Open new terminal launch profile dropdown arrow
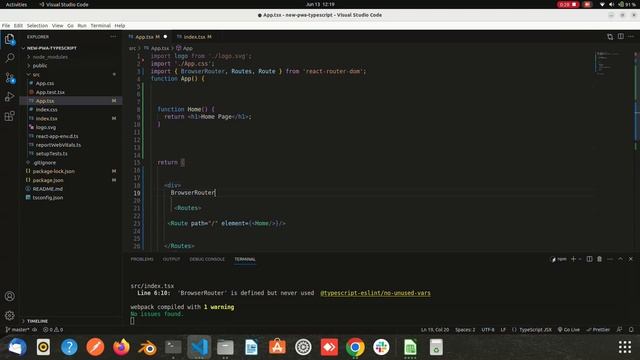Screen dimensions: 640x360 pos(580,259)
